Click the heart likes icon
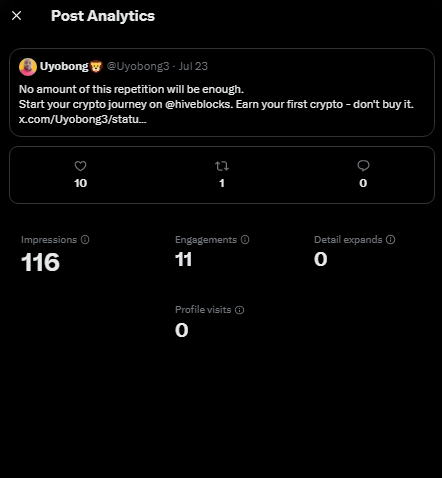442x478 pixels. pos(80,166)
